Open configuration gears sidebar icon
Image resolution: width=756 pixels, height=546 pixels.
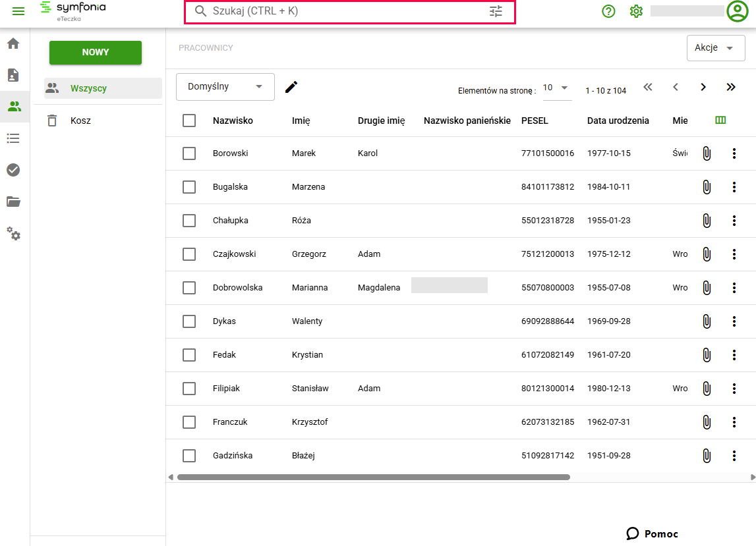coord(13,234)
